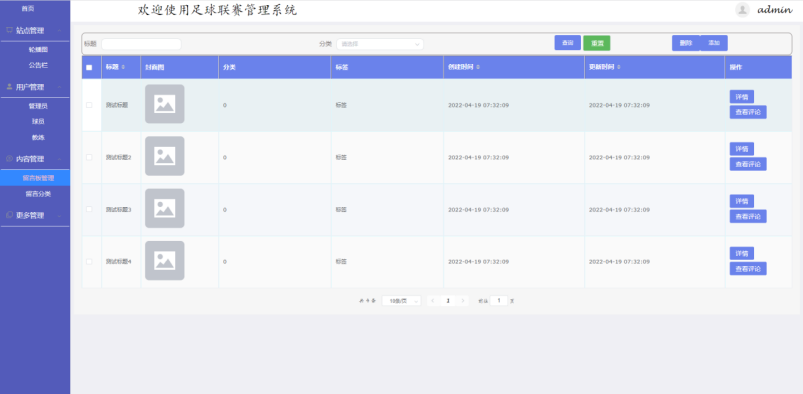Click the icon beside 更多管理
This screenshot has height=394, width=803.
tap(9, 215)
